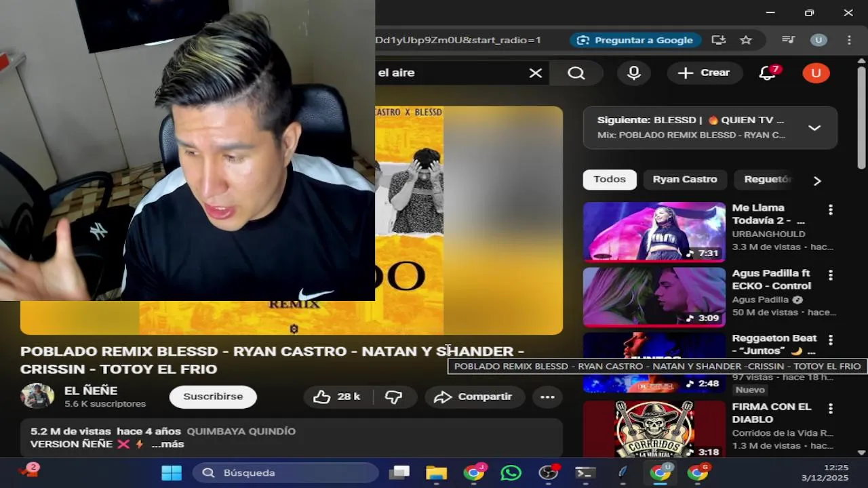Image resolution: width=868 pixels, height=488 pixels.
Task: Open taskbar widget icon with badge 2
Action: point(28,471)
